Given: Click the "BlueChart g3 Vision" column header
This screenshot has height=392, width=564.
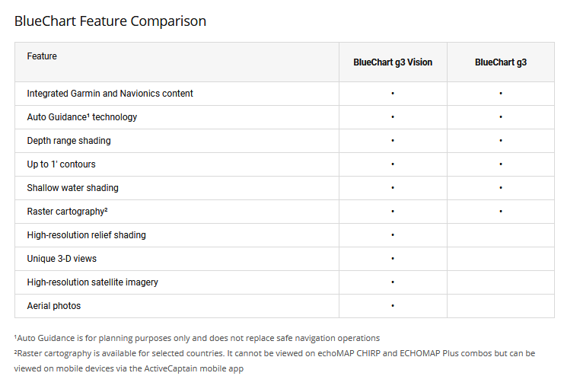Looking at the screenshot, I should (x=393, y=62).
